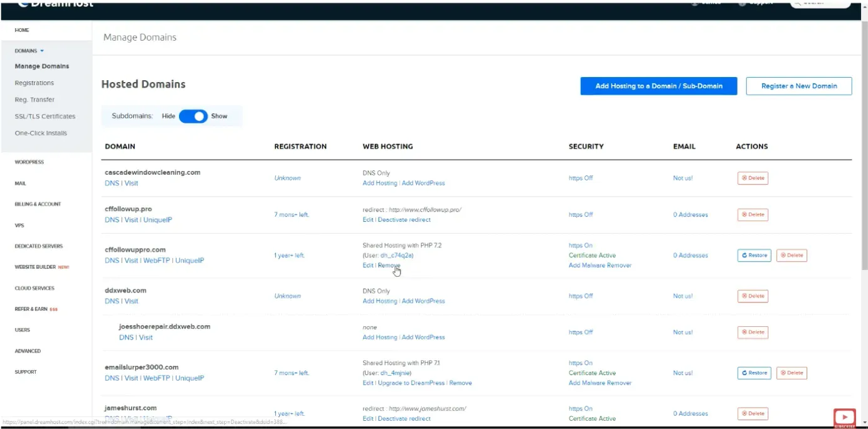Click Deactivate redirect for cffollowup.pro
Screen dimensions: 868x429
click(x=404, y=220)
